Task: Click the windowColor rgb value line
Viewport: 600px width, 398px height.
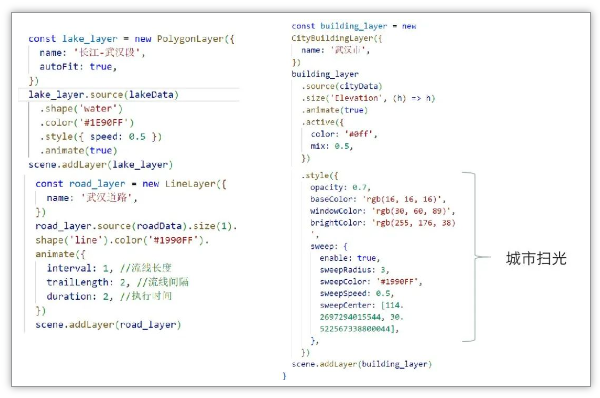Action: [x=383, y=211]
